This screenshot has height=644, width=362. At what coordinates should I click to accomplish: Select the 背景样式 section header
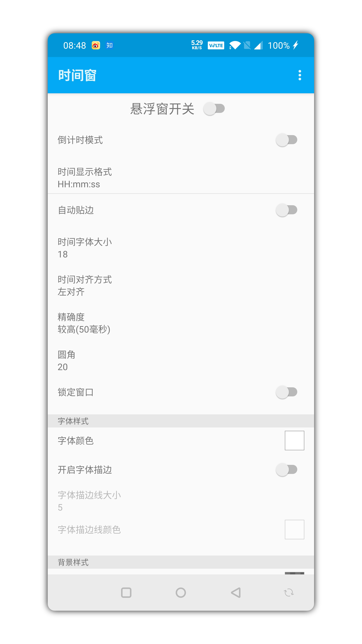click(x=175, y=561)
